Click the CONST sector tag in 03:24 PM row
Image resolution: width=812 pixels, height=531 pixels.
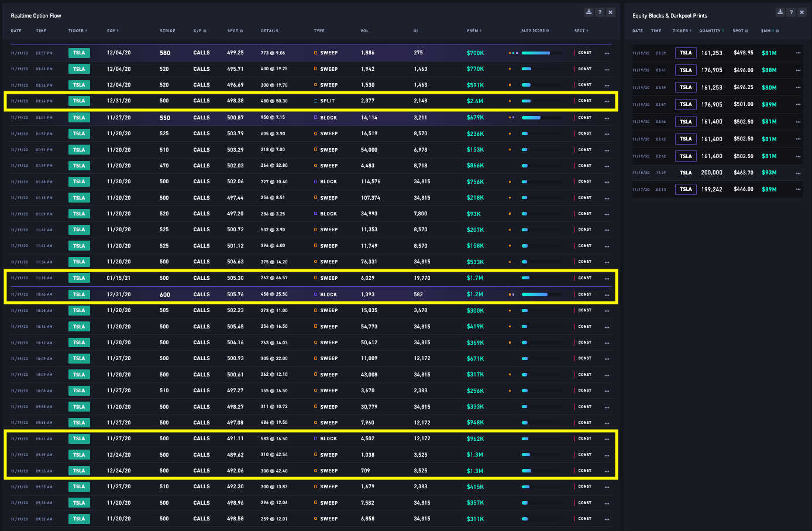[x=585, y=101]
